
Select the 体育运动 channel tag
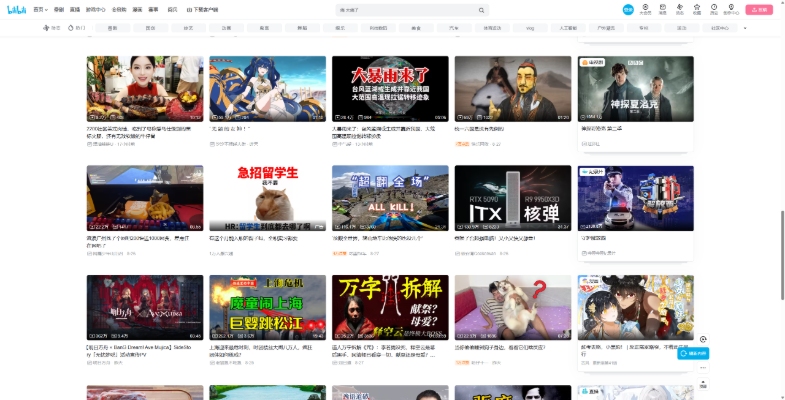pyautogui.click(x=492, y=28)
